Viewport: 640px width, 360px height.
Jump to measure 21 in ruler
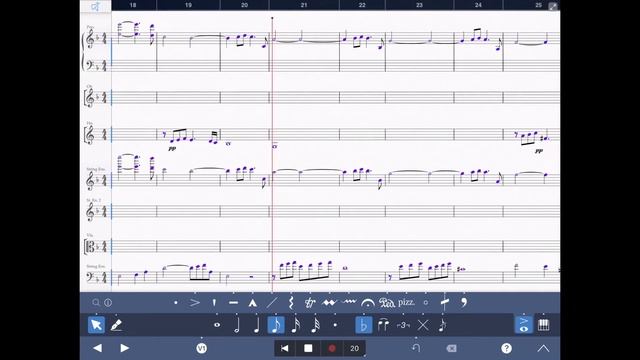click(x=304, y=5)
